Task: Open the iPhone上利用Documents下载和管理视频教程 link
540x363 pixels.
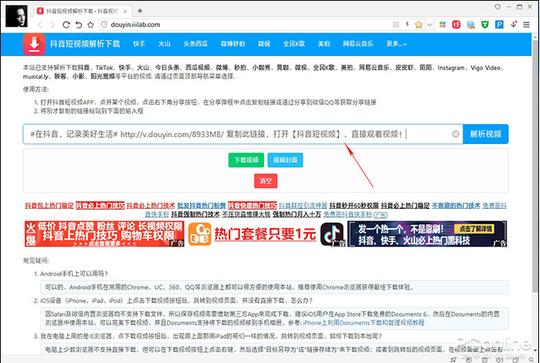Action: pos(364,323)
